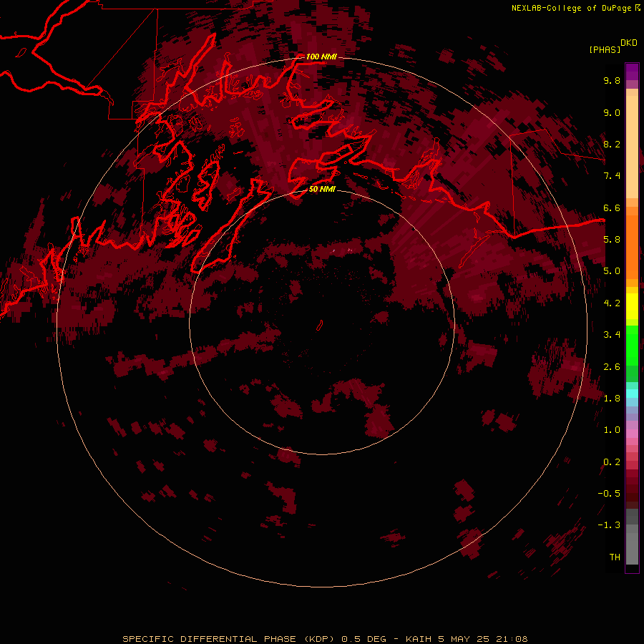Click the [PHAS] legend label
This screenshot has height=644, width=644.
click(605, 50)
